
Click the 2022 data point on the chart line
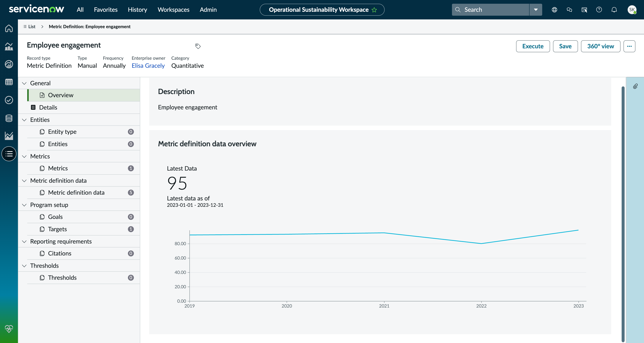point(481,243)
